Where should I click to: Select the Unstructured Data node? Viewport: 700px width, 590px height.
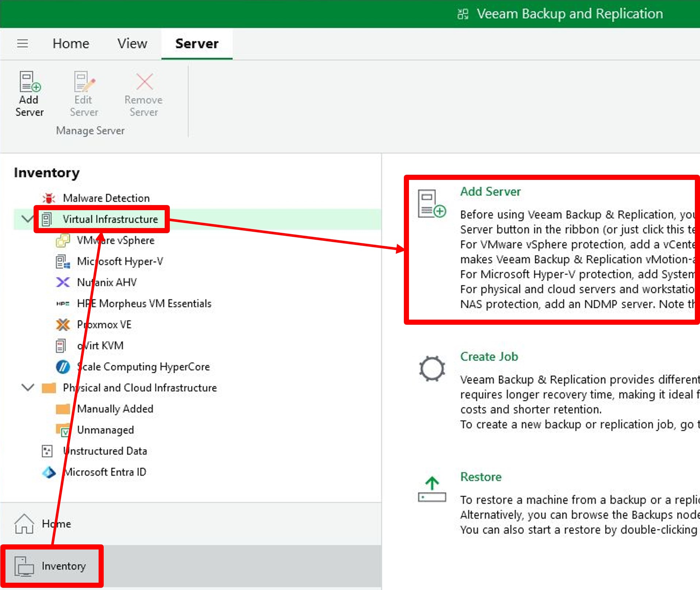click(x=105, y=451)
